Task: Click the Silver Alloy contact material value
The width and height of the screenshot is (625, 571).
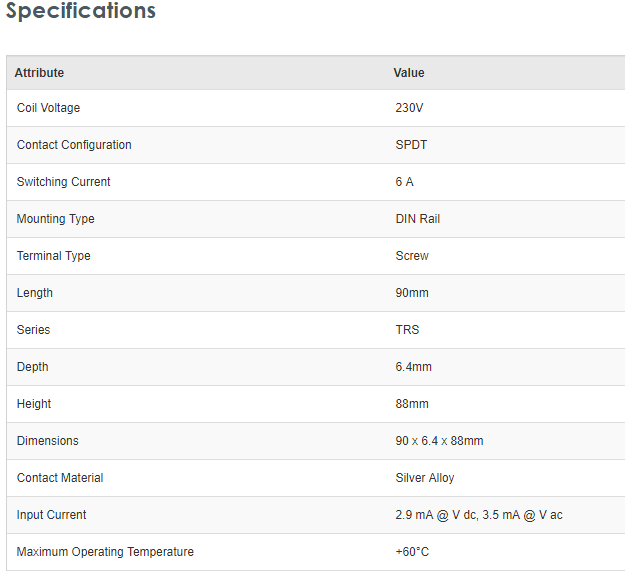Action: 425,478
